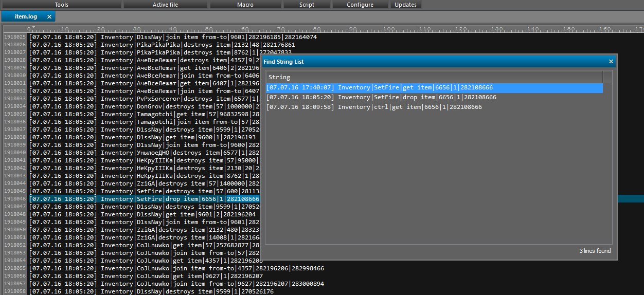Open the Configure menu

(360, 5)
